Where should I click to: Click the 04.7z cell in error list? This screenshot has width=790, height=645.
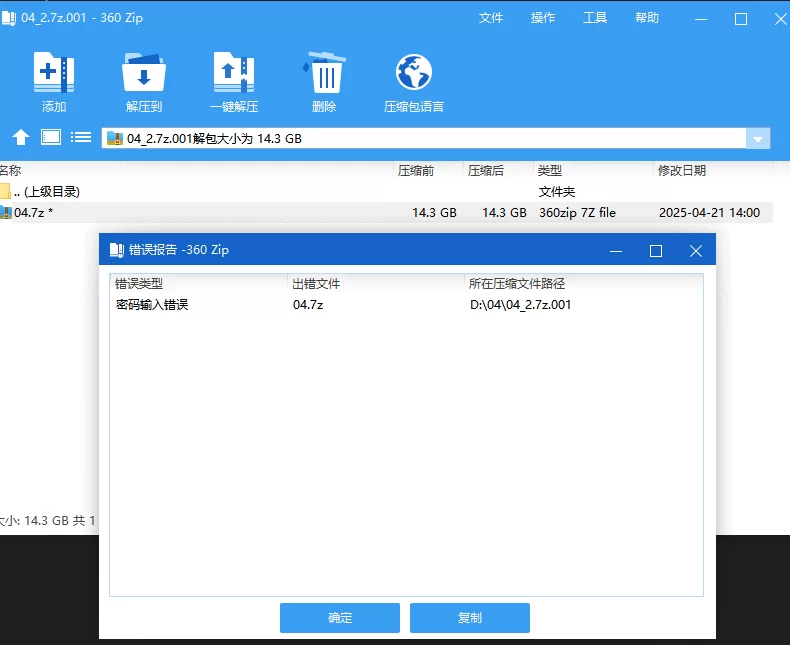pyautogui.click(x=308, y=305)
